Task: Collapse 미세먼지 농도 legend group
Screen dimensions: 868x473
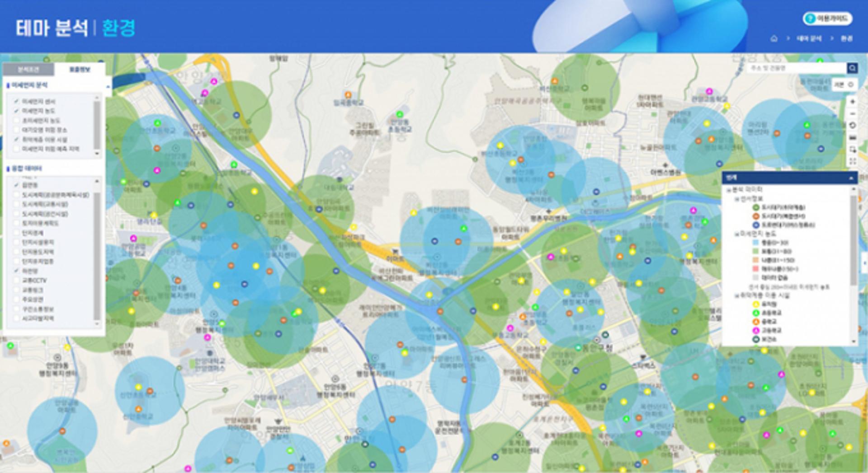Action: coord(736,234)
